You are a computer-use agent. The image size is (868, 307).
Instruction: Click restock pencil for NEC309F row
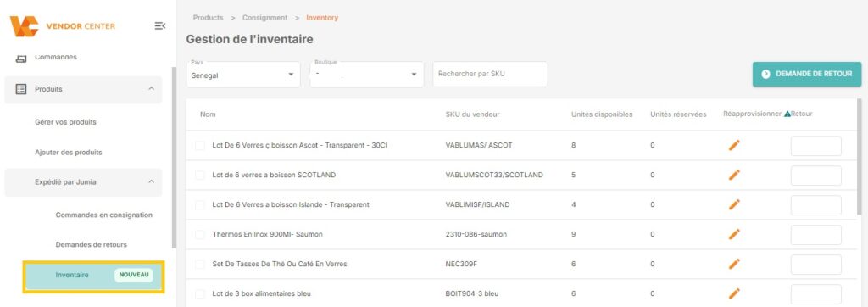(734, 264)
